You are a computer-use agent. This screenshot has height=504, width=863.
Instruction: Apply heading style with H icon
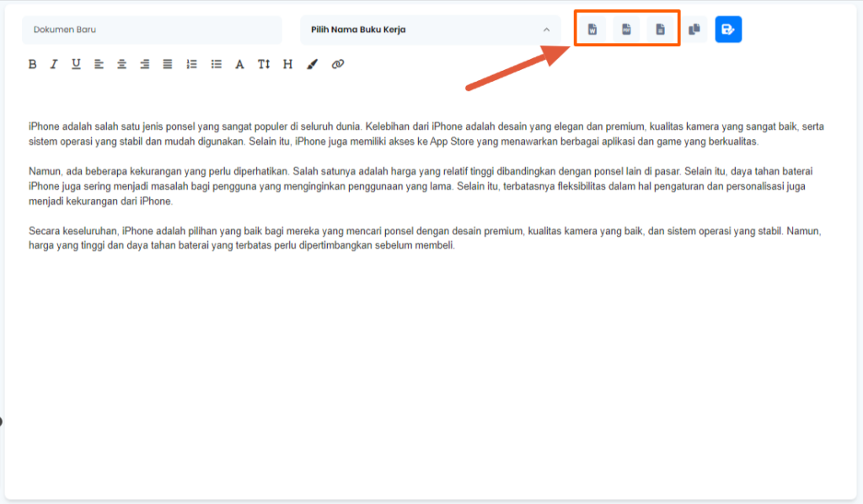point(287,64)
